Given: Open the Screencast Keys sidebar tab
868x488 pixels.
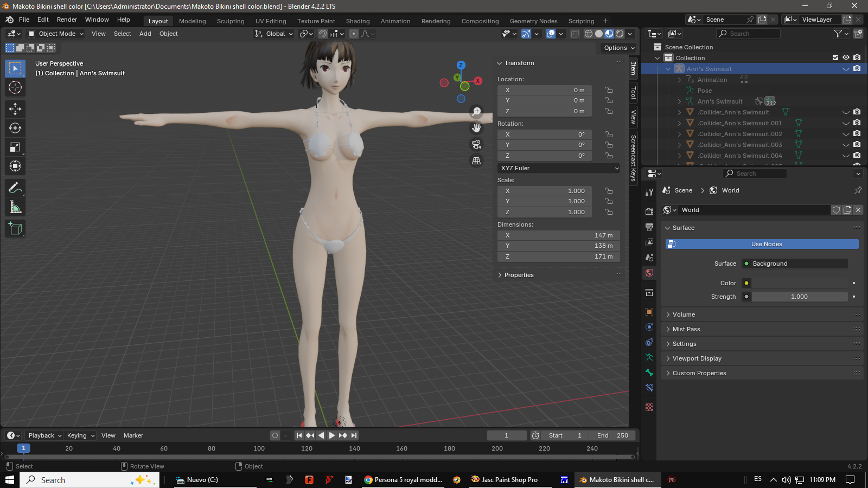Looking at the screenshot, I should coord(633,158).
